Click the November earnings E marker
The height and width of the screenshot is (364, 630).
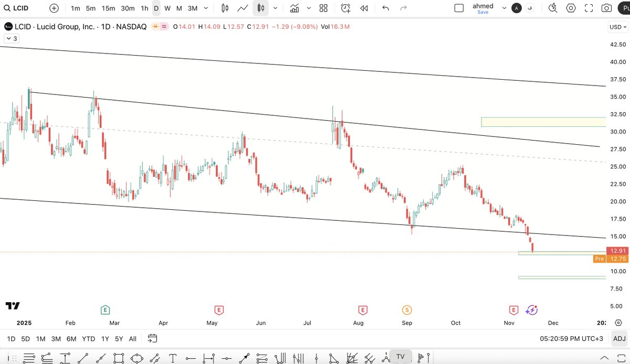coord(513,310)
